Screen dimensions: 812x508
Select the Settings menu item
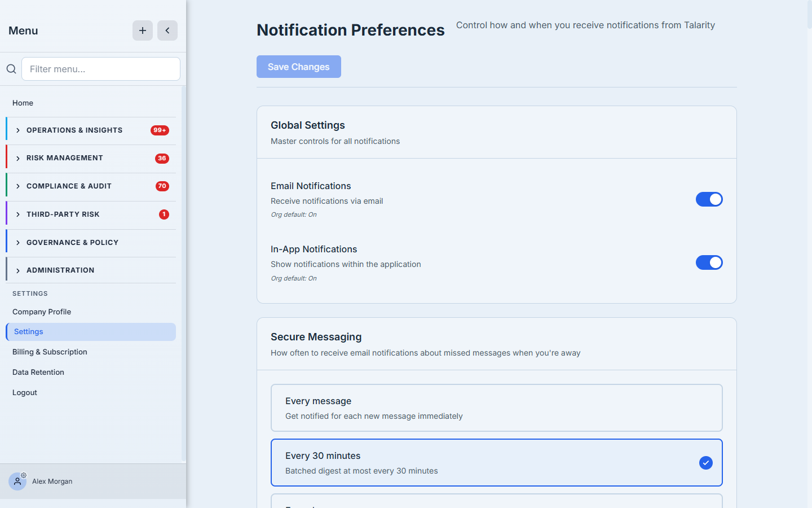tap(91, 332)
